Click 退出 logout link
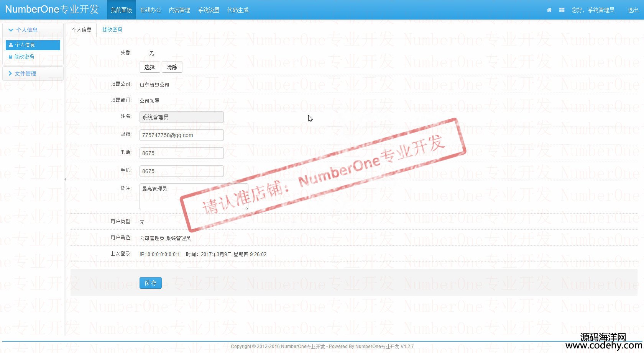Viewport: 644px width, 353px height. [x=633, y=10]
